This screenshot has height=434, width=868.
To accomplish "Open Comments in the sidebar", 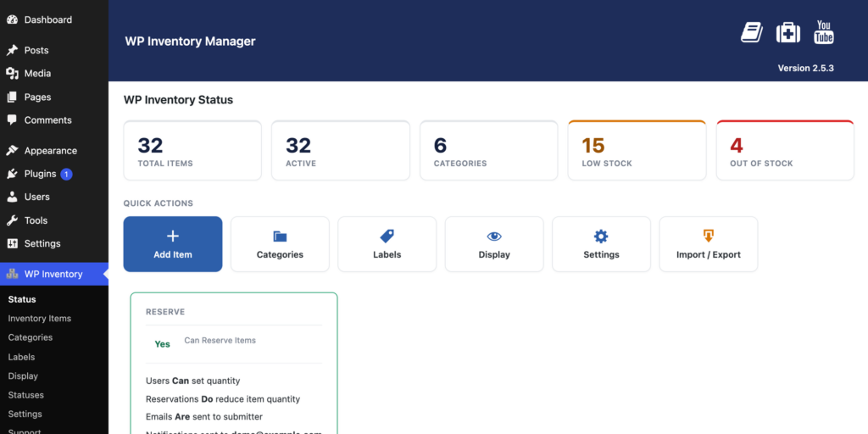I will [48, 120].
